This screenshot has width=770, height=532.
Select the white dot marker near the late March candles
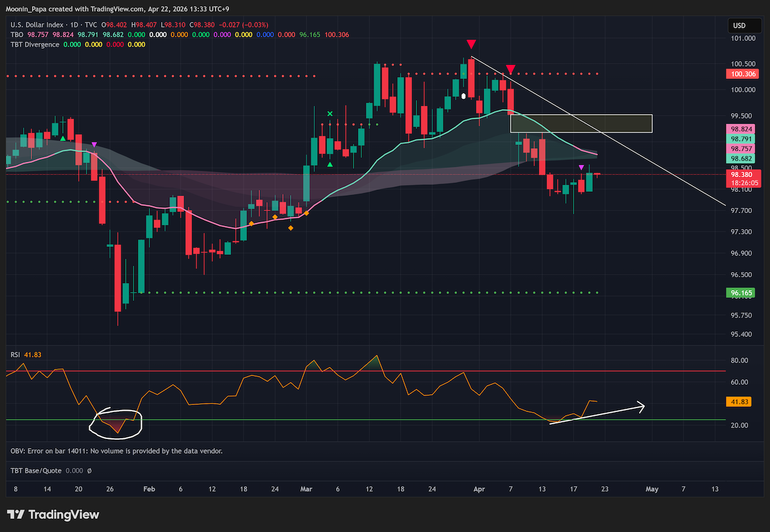click(x=463, y=96)
